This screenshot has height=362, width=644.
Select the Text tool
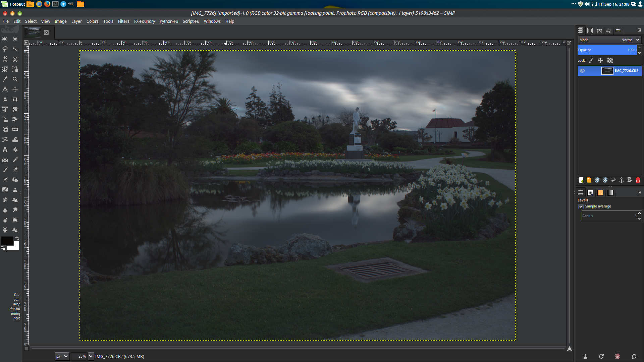tap(5, 150)
